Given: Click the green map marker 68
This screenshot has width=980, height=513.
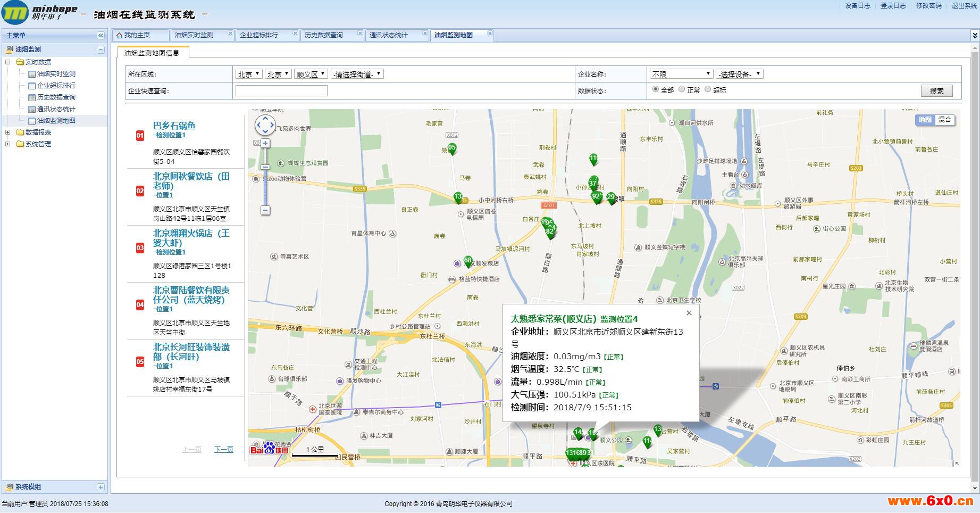Looking at the screenshot, I should (468, 261).
